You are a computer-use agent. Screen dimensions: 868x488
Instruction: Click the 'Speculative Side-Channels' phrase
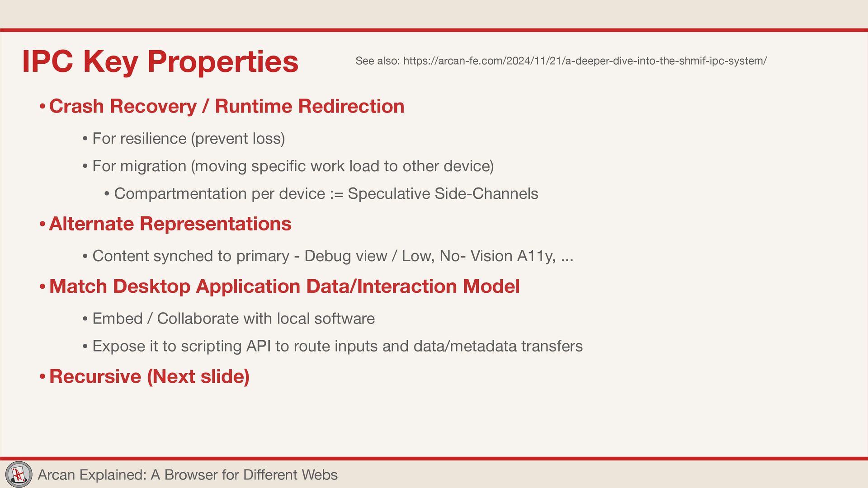point(443,193)
